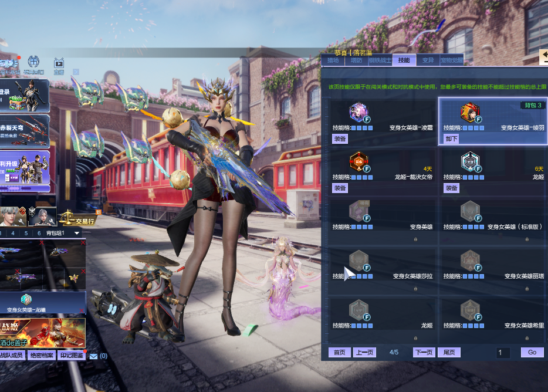548x392 pixels.
Task: Select the grey-haired female character portrait
Action: click(x=42, y=216)
